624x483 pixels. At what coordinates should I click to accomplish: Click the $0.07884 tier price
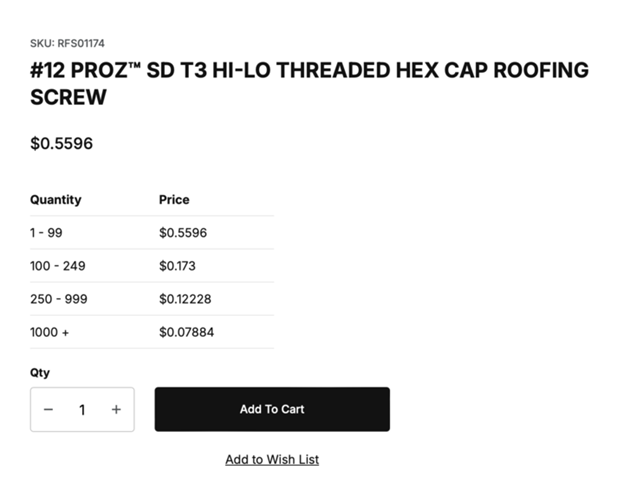(x=187, y=332)
